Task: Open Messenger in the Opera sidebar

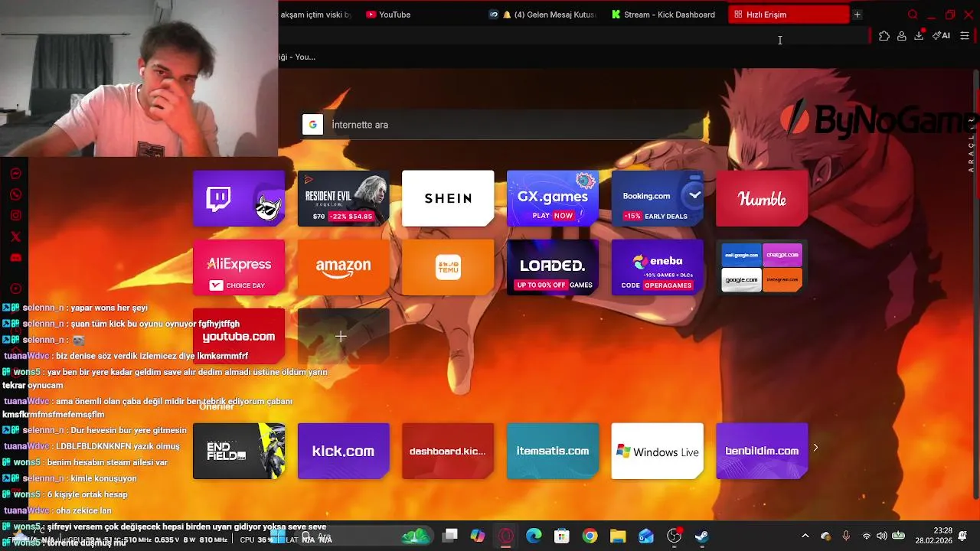Action: pyautogui.click(x=15, y=174)
